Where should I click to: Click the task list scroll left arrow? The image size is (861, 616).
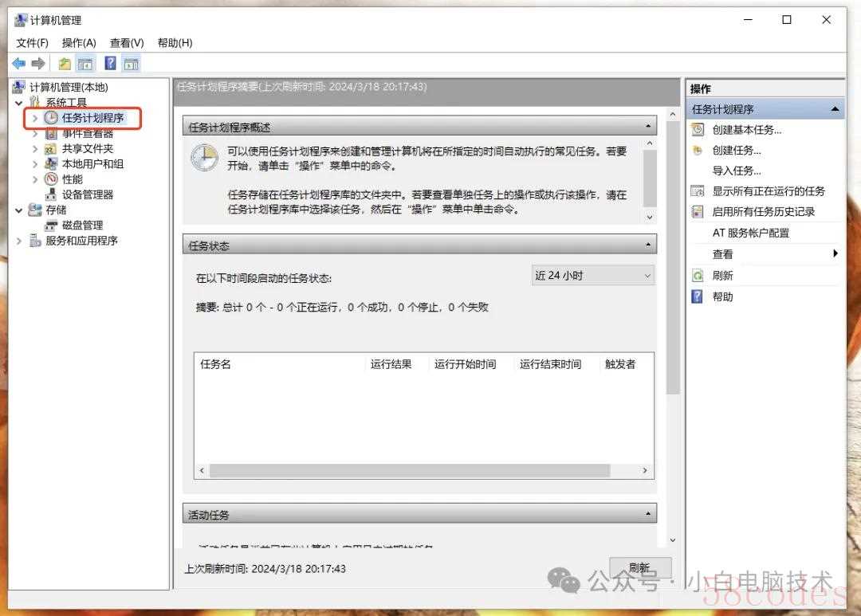202,470
